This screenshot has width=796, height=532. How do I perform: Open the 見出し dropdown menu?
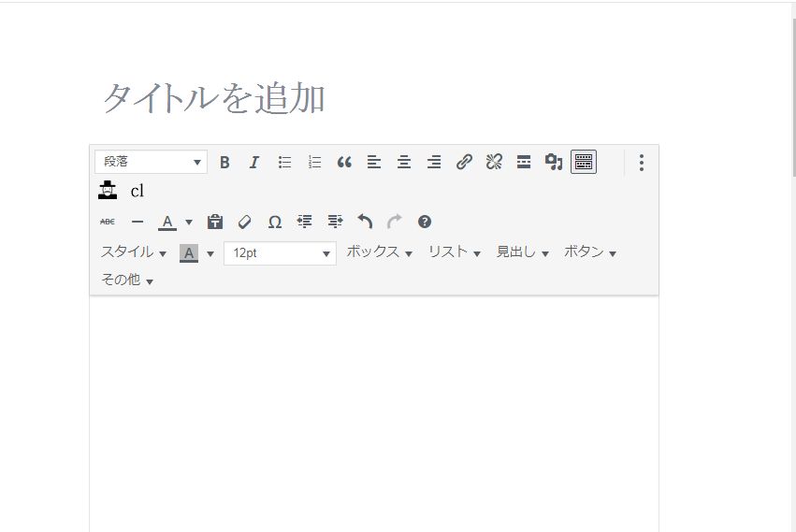[522, 252]
